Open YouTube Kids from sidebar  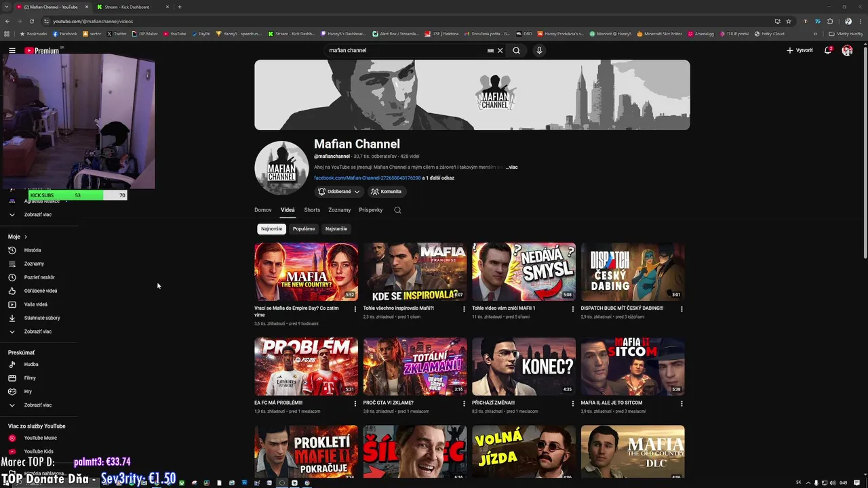coord(39,451)
